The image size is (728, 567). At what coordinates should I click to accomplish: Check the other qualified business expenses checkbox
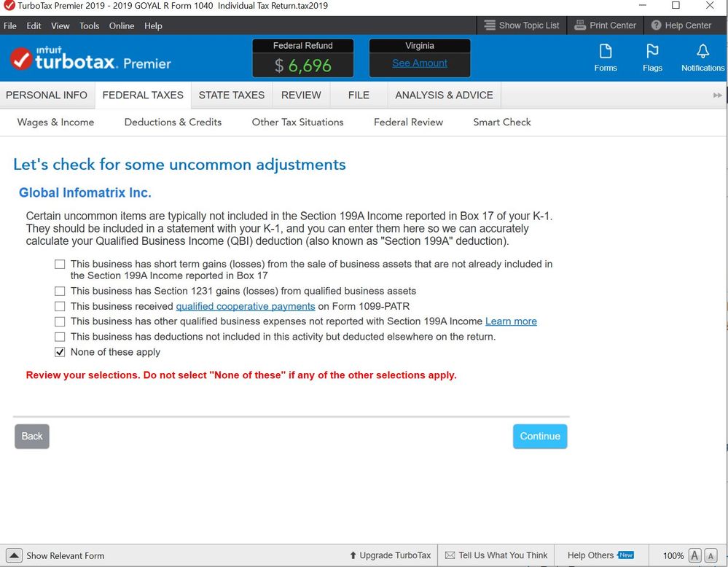coord(60,321)
